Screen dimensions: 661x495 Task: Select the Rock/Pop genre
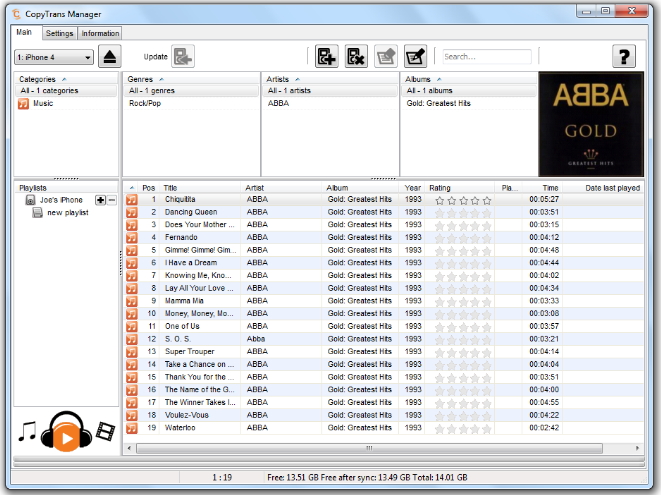pos(147,103)
